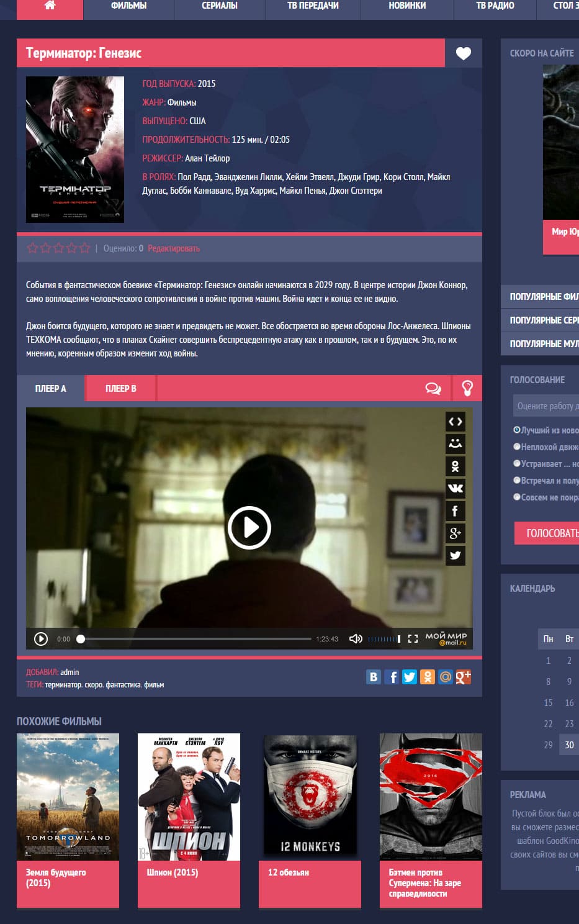Screen dimensions: 579x924
Task: Share video to Google+ from player sidebar
Action: [456, 533]
